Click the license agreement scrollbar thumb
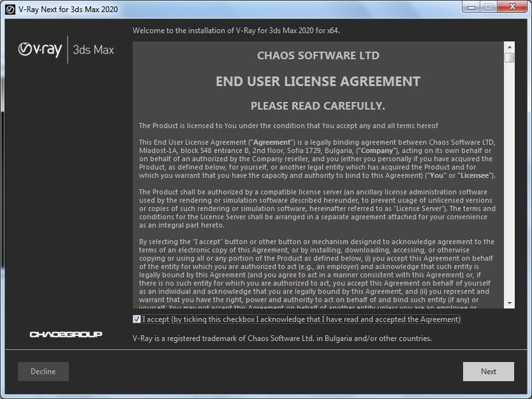 [x=509, y=57]
